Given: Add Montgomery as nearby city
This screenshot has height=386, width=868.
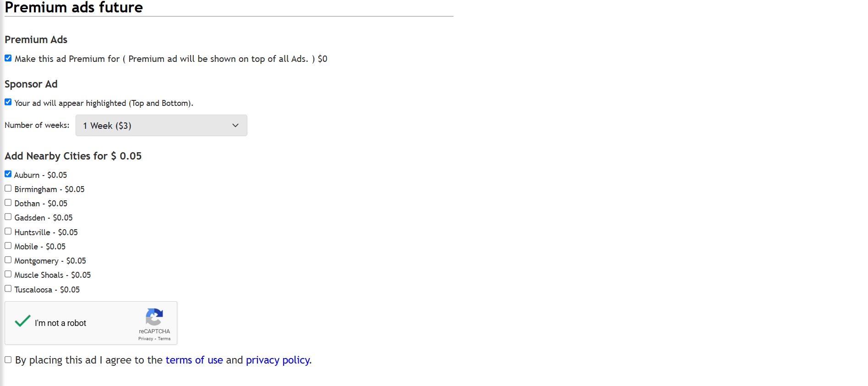Looking at the screenshot, I should pos(8,260).
